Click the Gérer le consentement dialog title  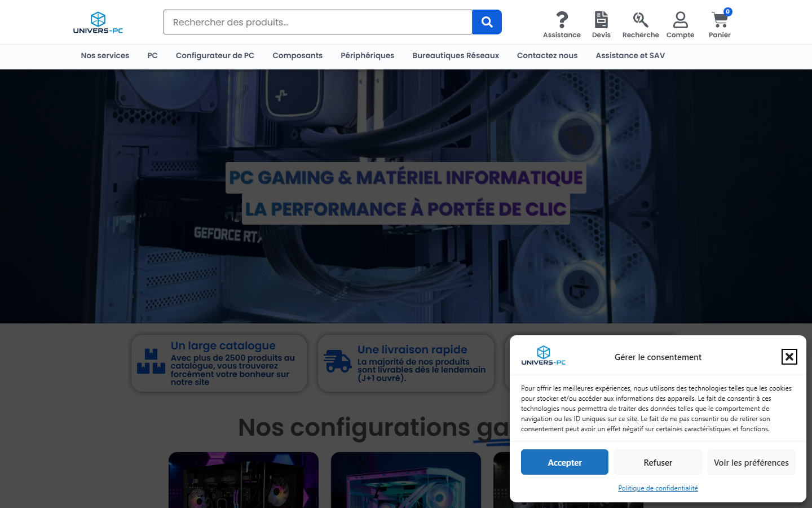click(x=658, y=357)
